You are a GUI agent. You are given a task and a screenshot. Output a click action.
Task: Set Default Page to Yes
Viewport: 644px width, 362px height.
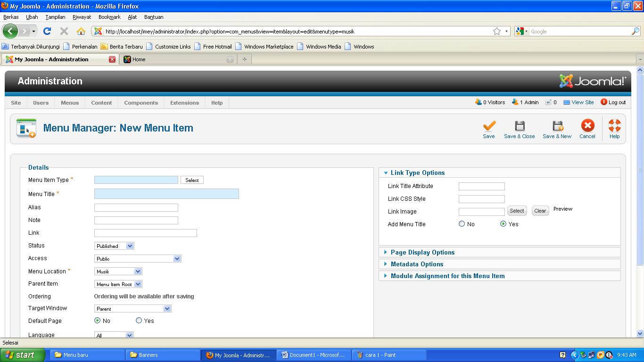click(x=139, y=321)
